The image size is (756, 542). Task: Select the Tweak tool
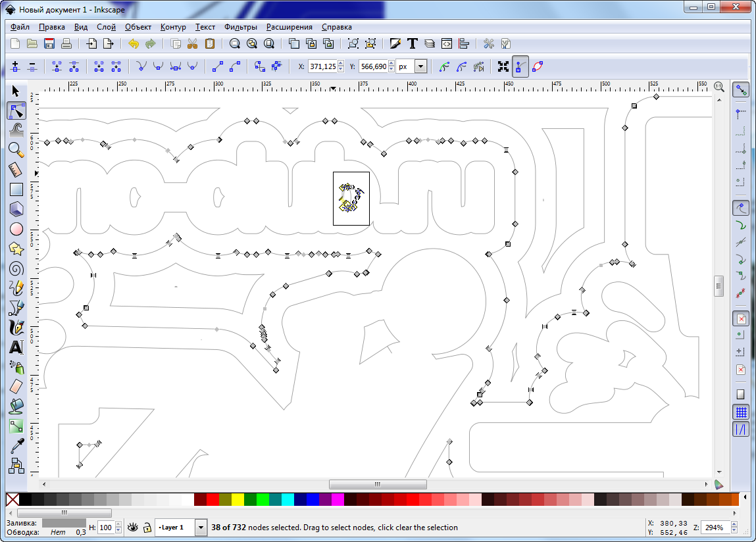tap(16, 130)
